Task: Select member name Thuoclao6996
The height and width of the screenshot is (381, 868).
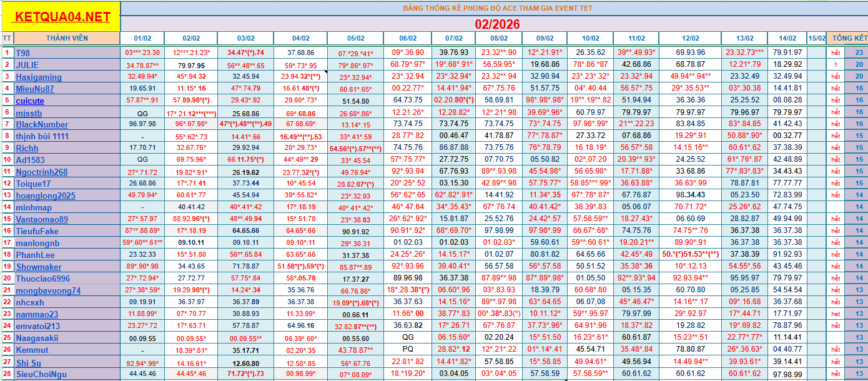Action: click(x=43, y=279)
